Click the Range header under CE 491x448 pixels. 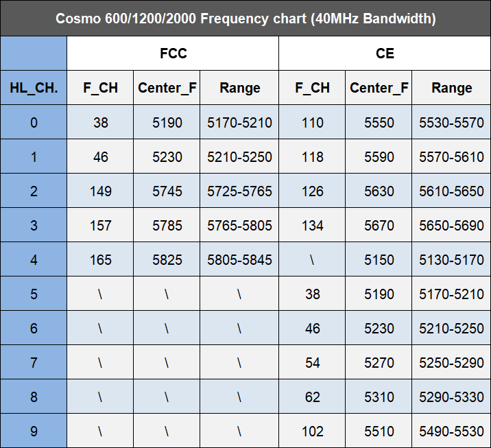tap(451, 88)
